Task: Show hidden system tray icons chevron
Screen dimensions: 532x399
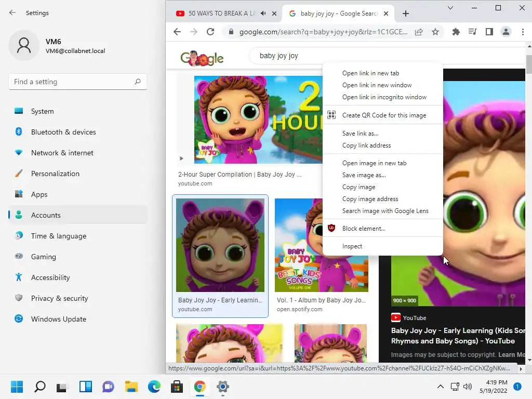Action: [x=441, y=387]
